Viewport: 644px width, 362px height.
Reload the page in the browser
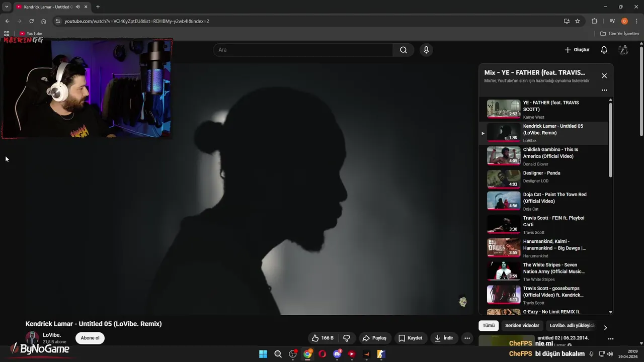(31, 21)
